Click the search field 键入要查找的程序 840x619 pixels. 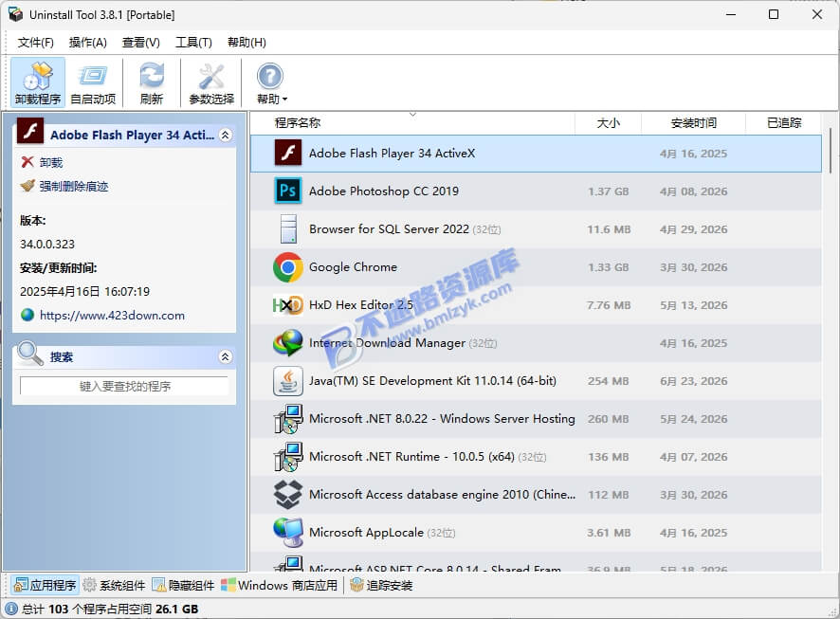point(124,386)
